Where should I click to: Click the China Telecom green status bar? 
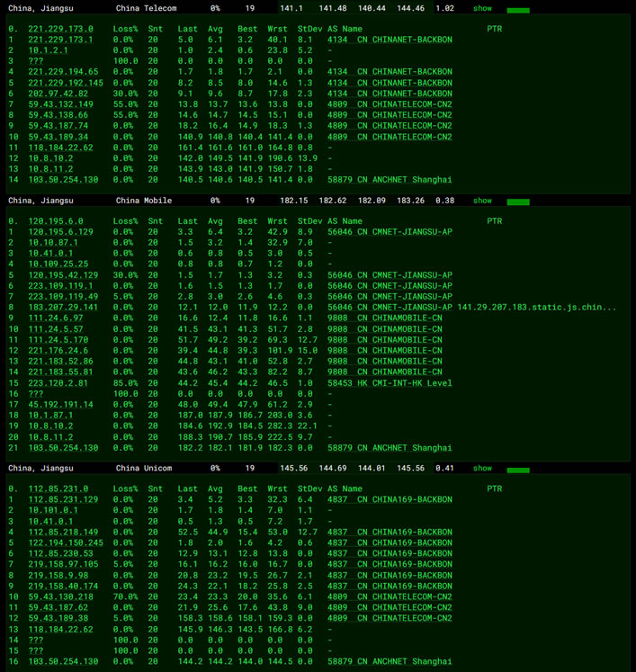tap(518, 10)
